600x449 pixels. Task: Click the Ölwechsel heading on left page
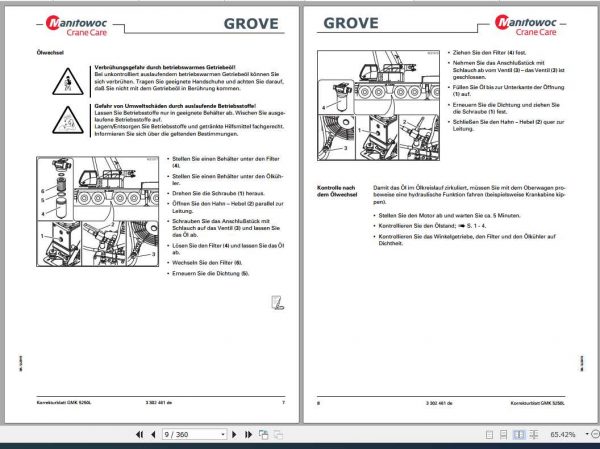coord(50,53)
